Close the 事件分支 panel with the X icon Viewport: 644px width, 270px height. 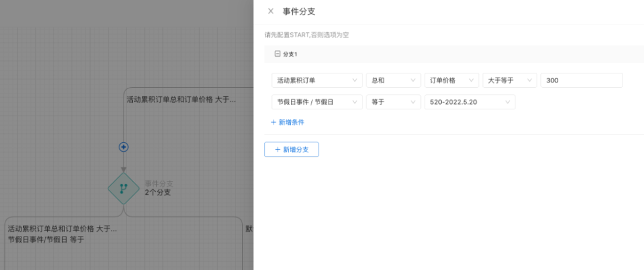[271, 11]
